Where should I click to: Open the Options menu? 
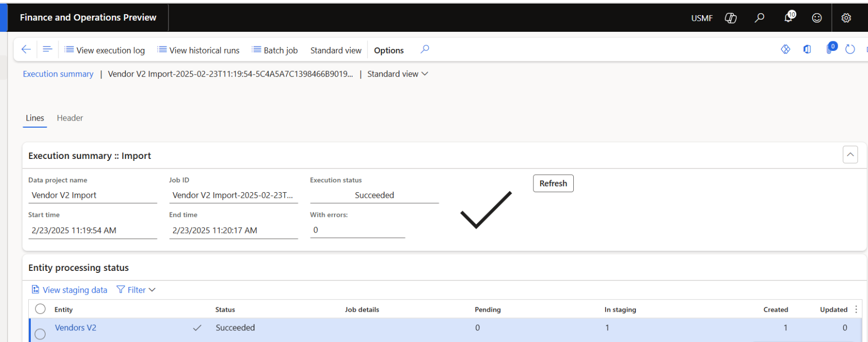click(389, 50)
